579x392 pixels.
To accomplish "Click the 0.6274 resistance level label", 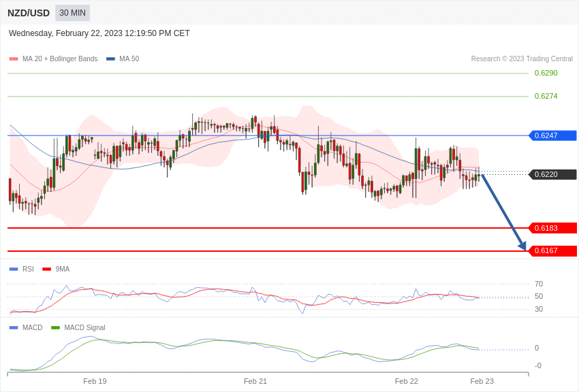I will [x=546, y=96].
